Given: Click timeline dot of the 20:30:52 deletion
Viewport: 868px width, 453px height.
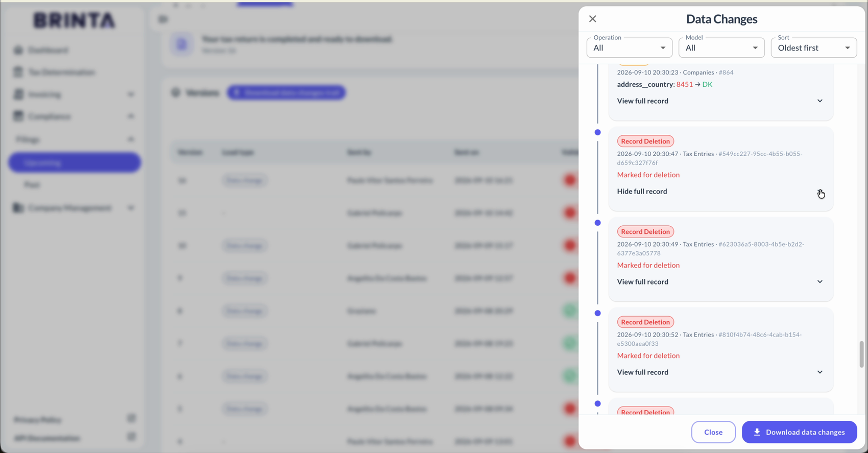Looking at the screenshot, I should click(597, 313).
